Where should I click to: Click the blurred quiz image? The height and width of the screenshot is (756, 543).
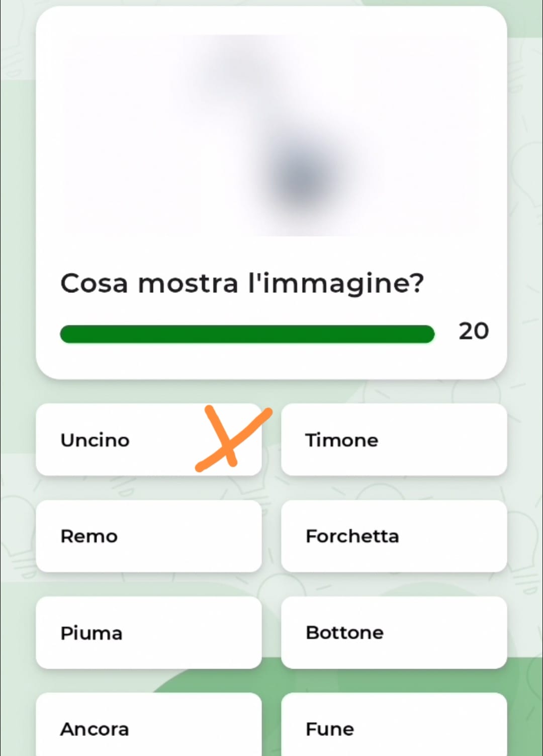click(271, 136)
